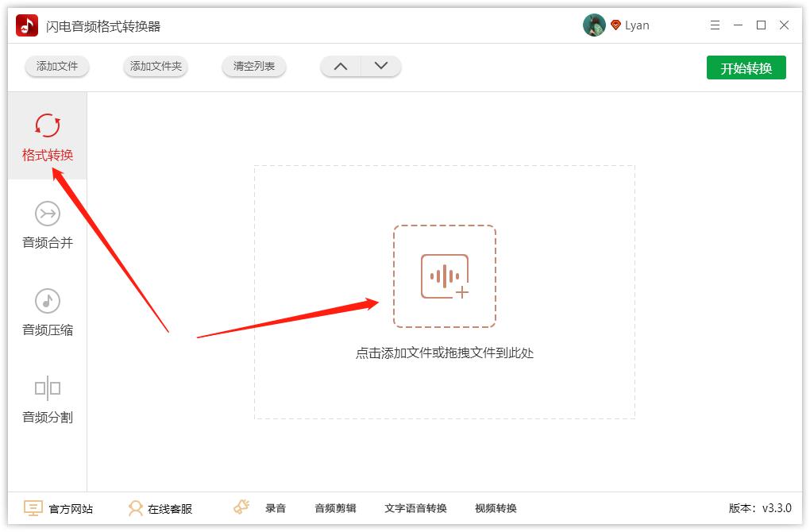Open the 视频转换 video conversion tool
The height and width of the screenshot is (532, 810).
[499, 508]
